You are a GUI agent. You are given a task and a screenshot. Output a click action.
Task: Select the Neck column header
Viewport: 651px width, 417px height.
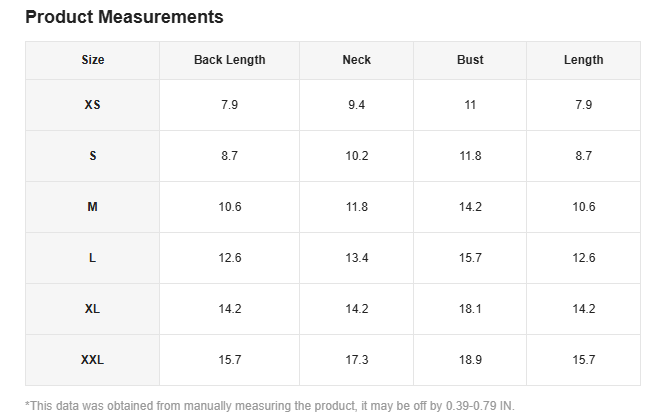357,60
